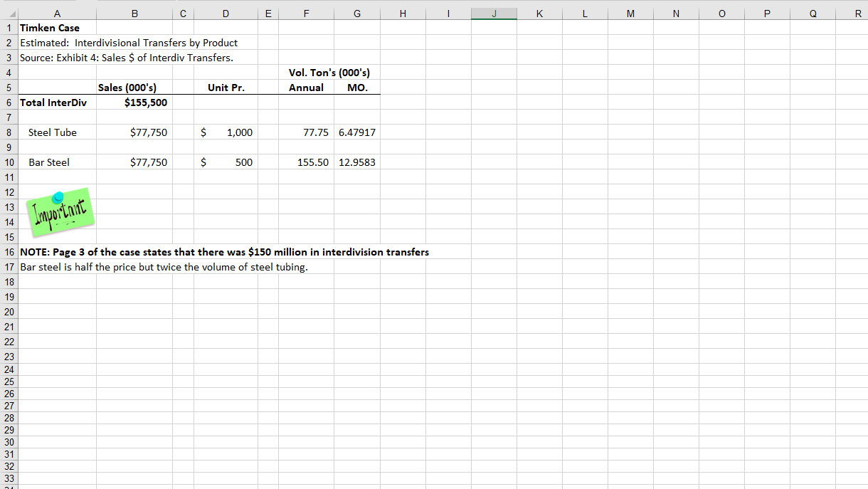The width and height of the screenshot is (868, 489).
Task: Select column D header
Action: [x=226, y=13]
